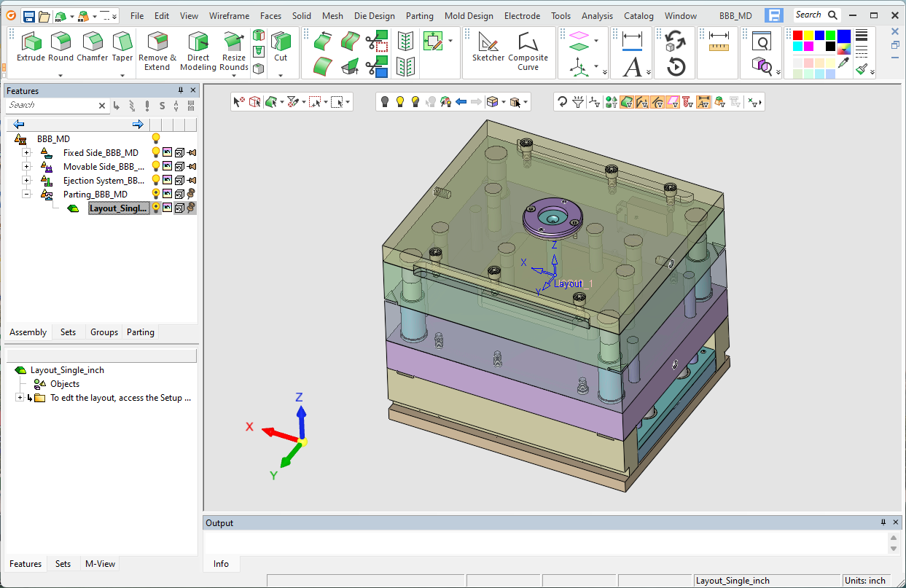Click the blue back arrow in the view toolbar

461,102
